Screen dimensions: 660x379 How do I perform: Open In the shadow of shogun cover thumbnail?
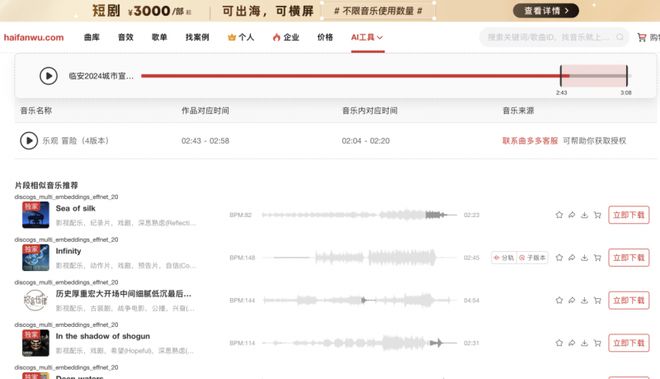[35, 343]
